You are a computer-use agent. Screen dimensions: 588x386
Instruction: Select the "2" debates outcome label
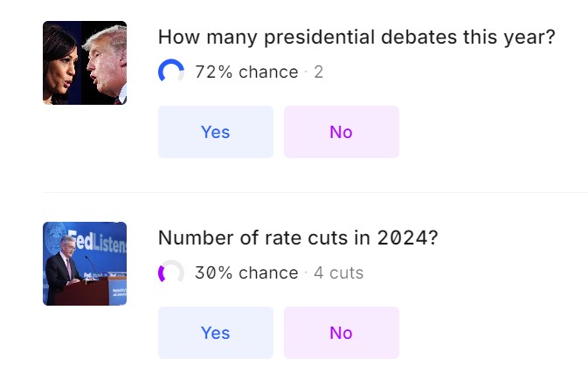pos(319,72)
